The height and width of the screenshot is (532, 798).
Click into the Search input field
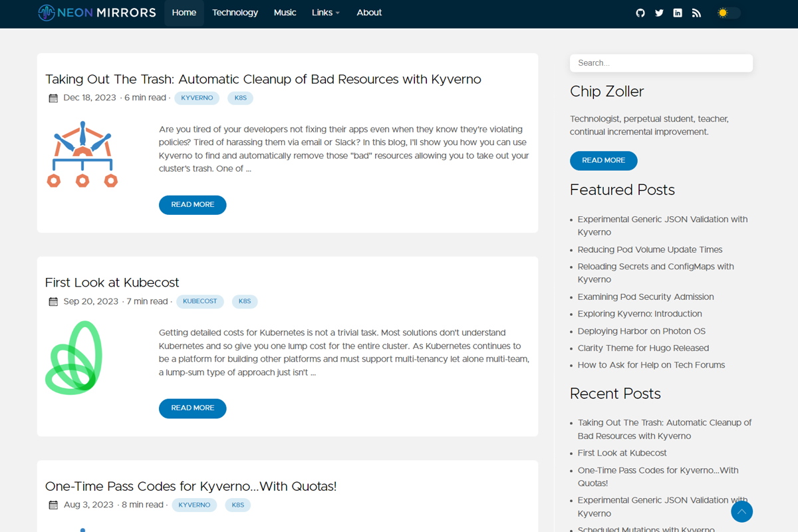pos(661,63)
